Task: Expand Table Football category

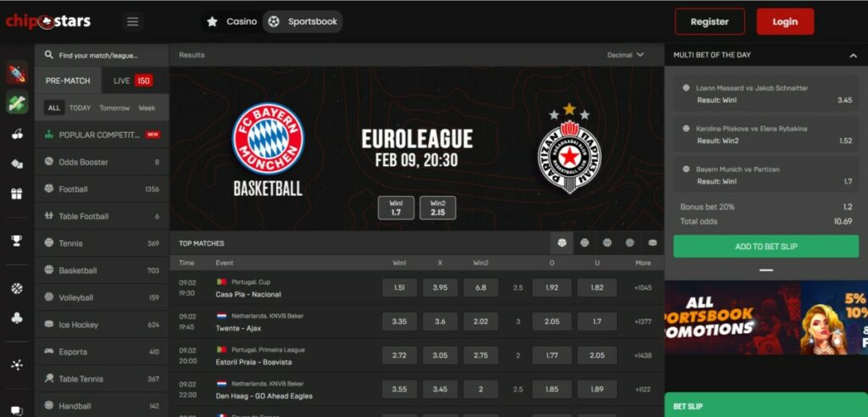Action: point(102,216)
